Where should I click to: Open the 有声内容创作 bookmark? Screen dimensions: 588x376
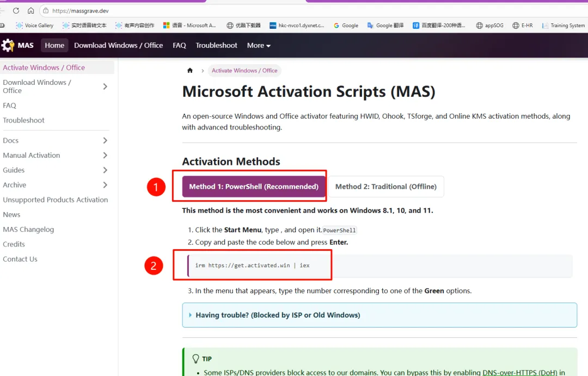[x=134, y=26]
